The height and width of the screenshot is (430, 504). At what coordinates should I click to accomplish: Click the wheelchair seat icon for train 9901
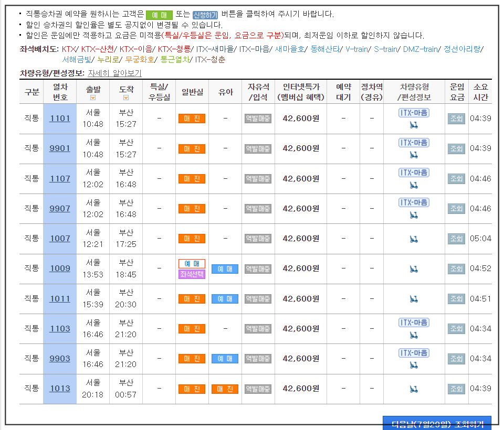414,155
